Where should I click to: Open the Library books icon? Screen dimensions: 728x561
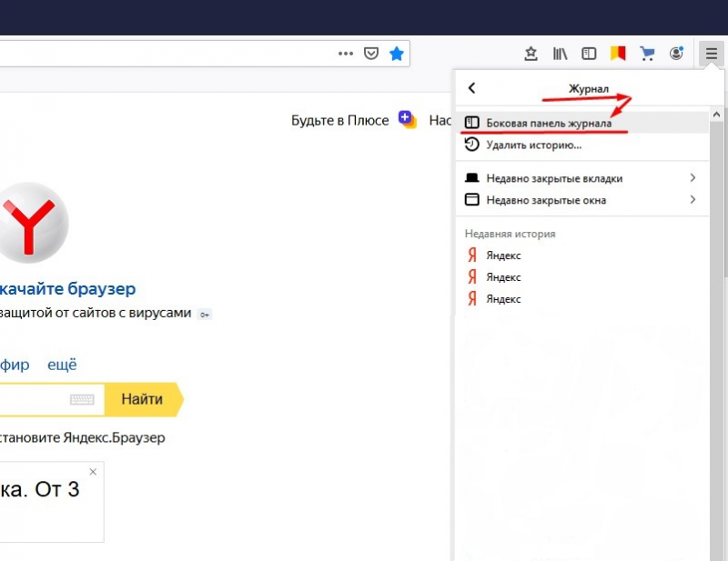(560, 54)
